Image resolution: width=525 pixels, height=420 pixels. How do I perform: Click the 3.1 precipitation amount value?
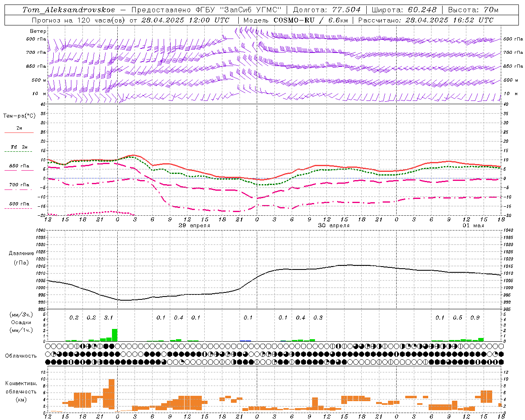click(x=108, y=317)
